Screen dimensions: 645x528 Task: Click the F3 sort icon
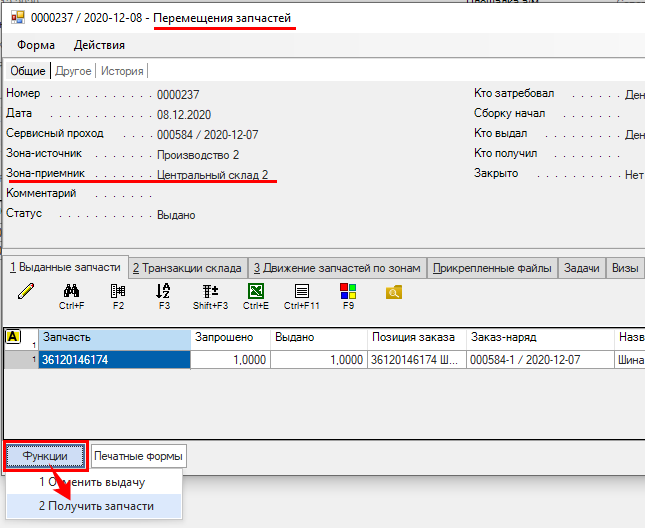164,292
